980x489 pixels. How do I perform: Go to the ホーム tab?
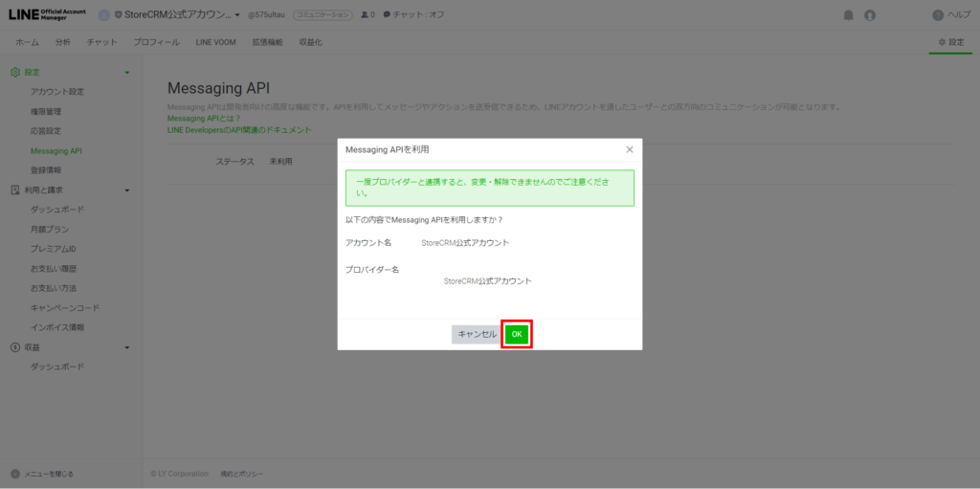pos(27,42)
